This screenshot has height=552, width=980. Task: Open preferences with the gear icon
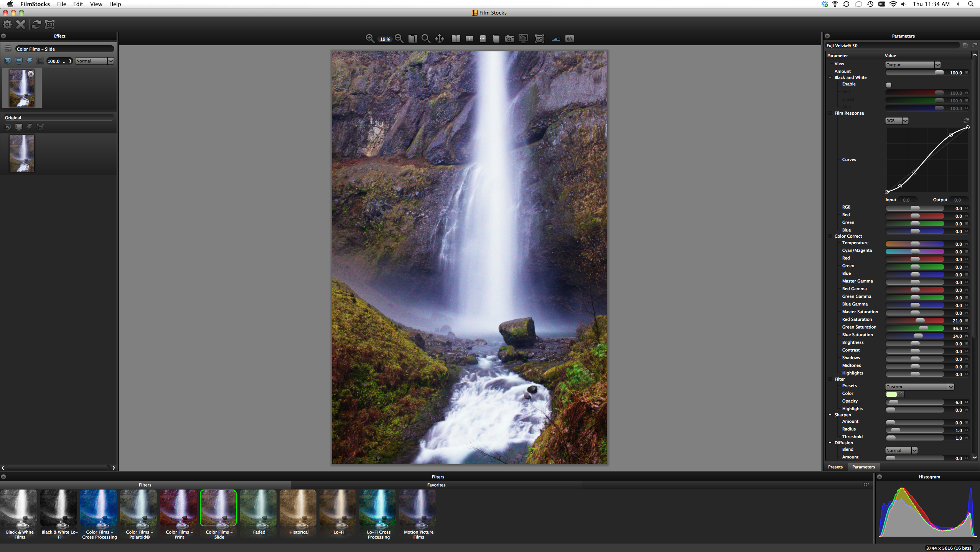(7, 25)
